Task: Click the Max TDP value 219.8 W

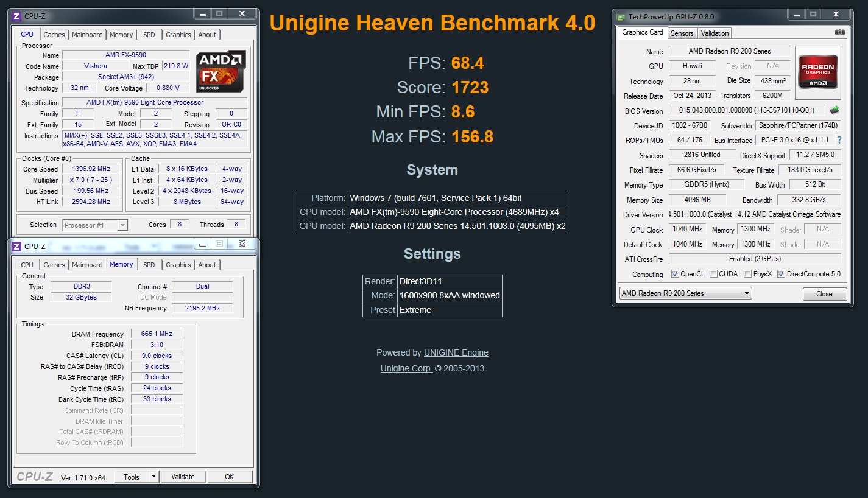Action: pos(175,66)
